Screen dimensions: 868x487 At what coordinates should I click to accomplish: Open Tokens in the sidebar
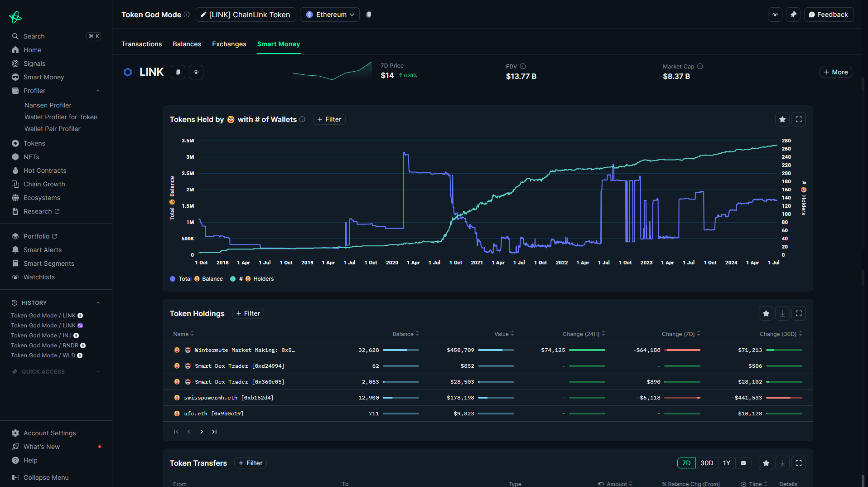[x=34, y=143]
